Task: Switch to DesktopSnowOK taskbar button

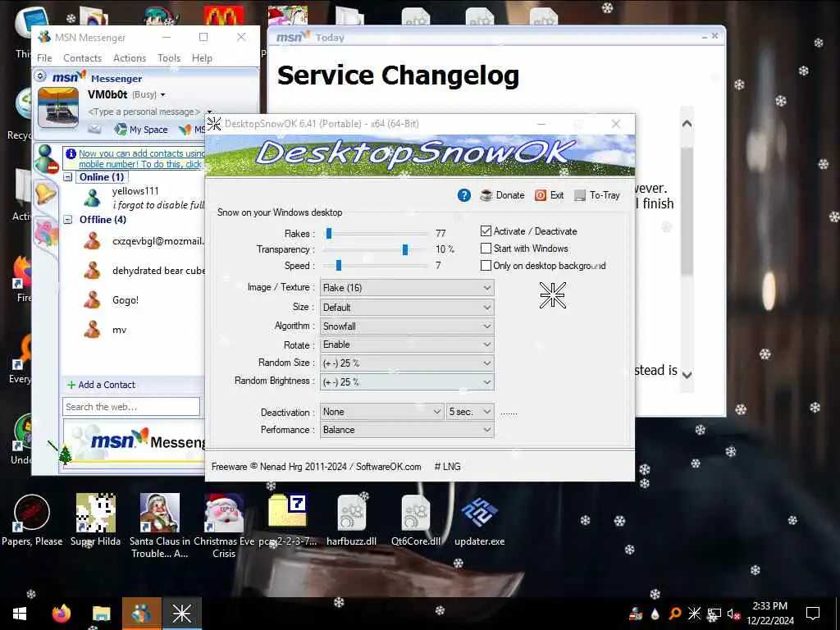Action: (x=181, y=614)
